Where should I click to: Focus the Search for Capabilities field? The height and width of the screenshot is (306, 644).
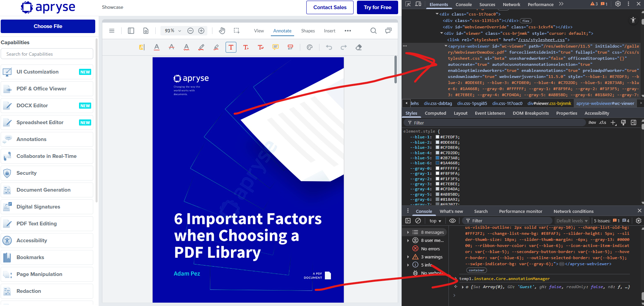pyautogui.click(x=47, y=54)
